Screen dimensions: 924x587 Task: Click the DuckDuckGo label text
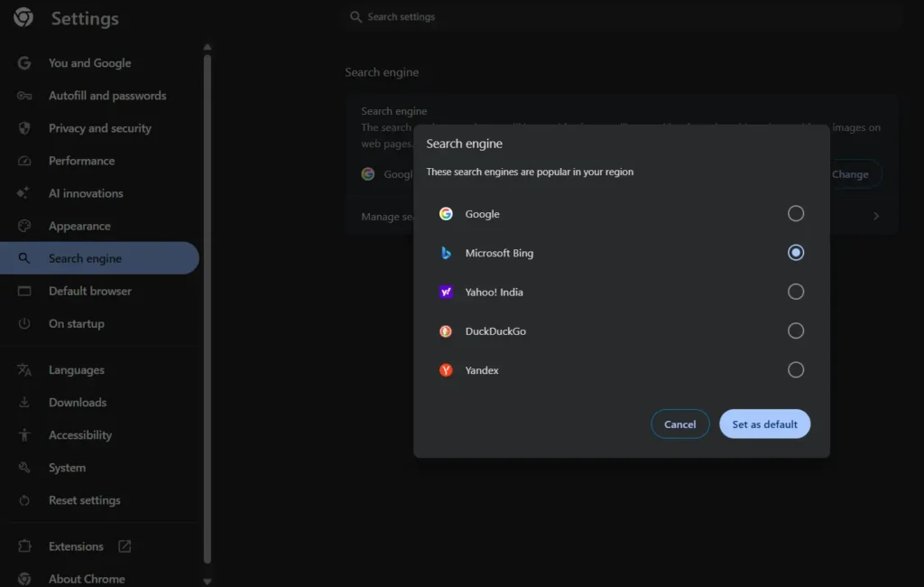[x=495, y=331]
